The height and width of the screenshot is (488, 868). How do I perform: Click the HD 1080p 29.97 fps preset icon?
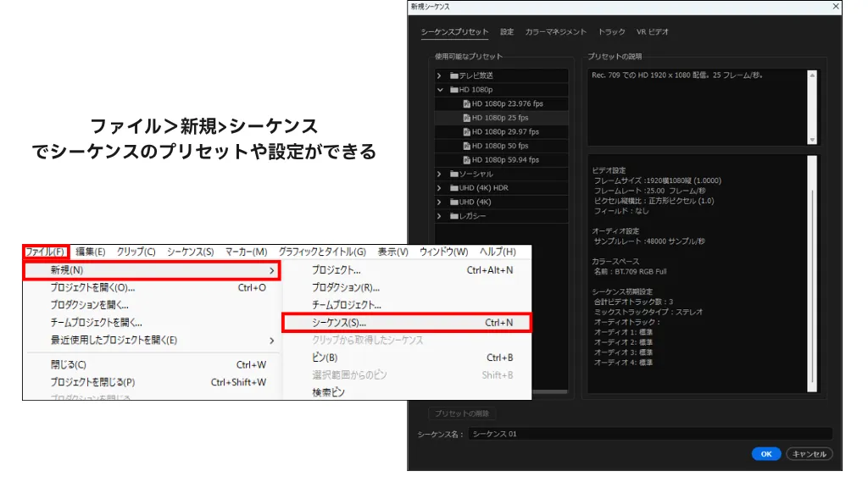click(467, 131)
